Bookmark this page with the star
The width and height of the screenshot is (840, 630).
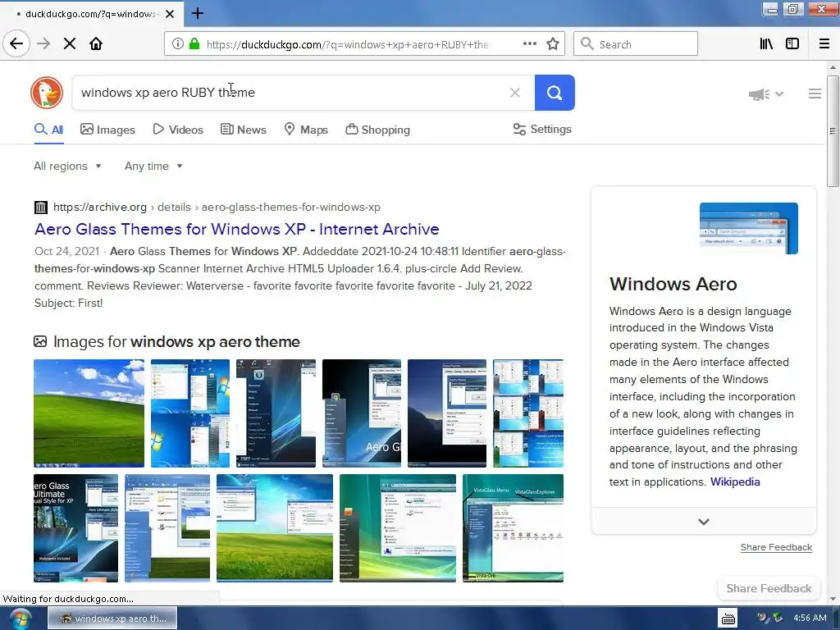(x=553, y=44)
